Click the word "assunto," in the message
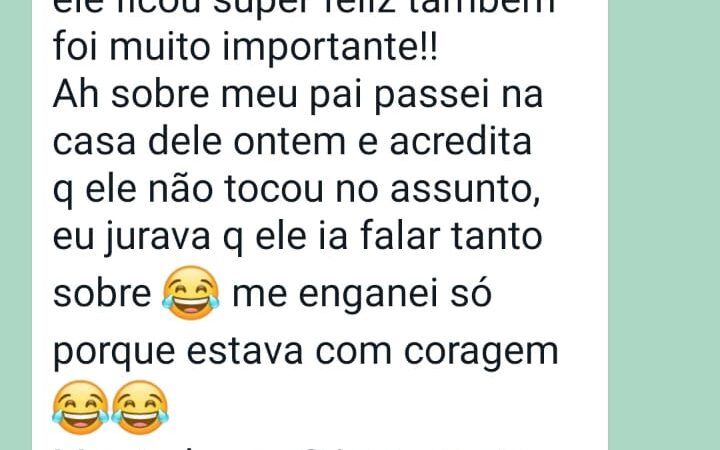The width and height of the screenshot is (720, 450). coord(465,190)
